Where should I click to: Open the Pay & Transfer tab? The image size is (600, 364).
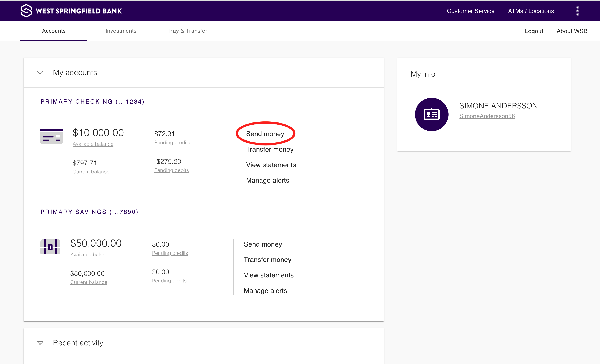[x=188, y=31]
